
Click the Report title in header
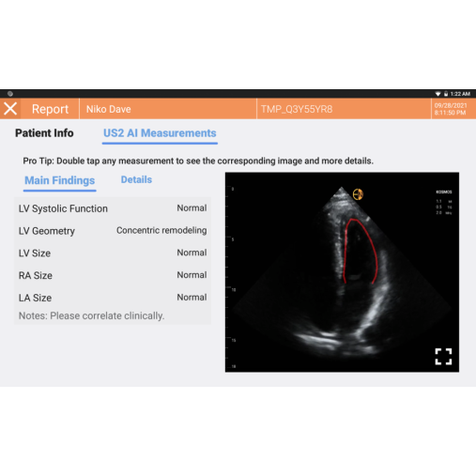(50, 109)
